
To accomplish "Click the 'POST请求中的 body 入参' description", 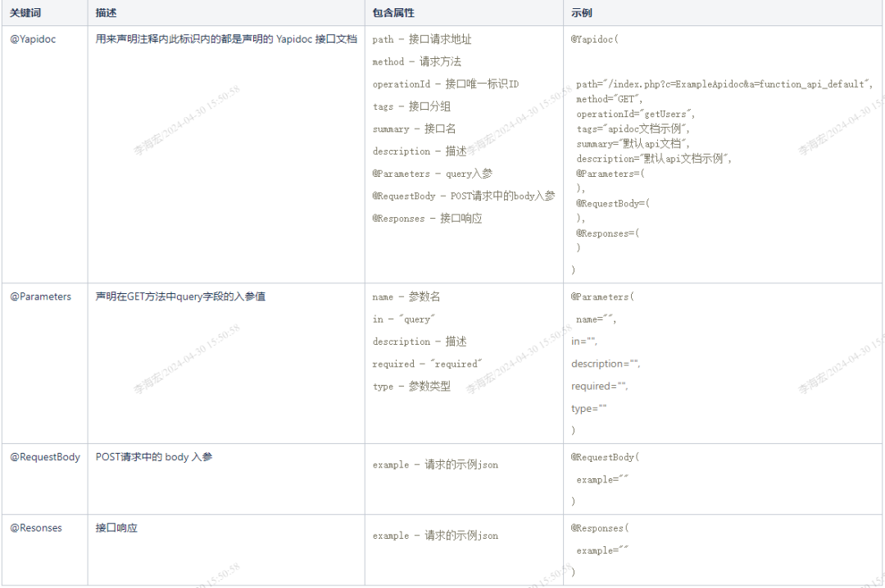I will 154,456.
